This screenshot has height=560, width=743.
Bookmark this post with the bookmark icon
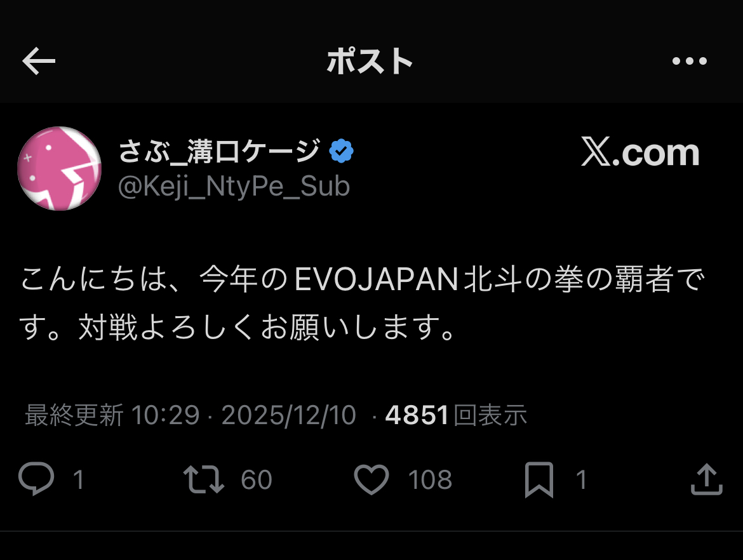[539, 480]
